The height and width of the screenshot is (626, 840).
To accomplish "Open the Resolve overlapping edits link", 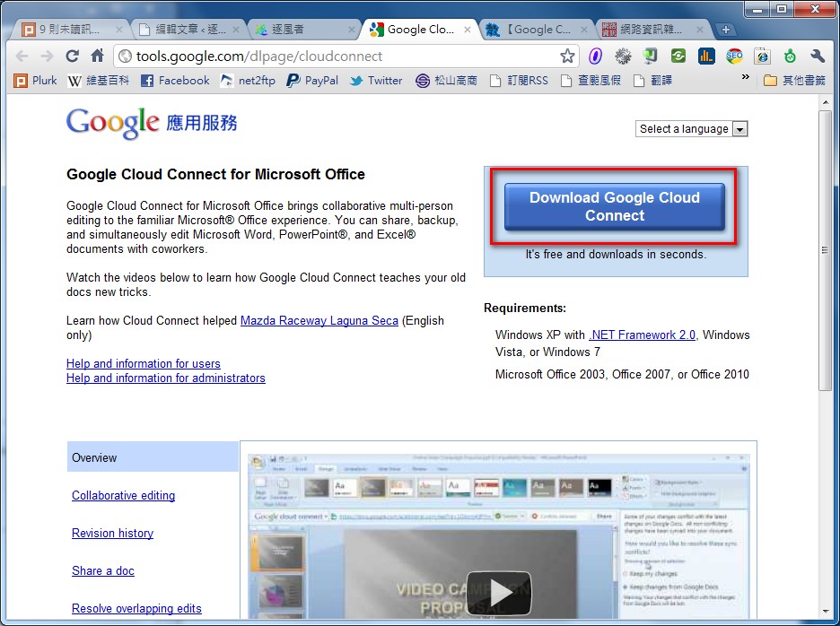I will pyautogui.click(x=136, y=608).
